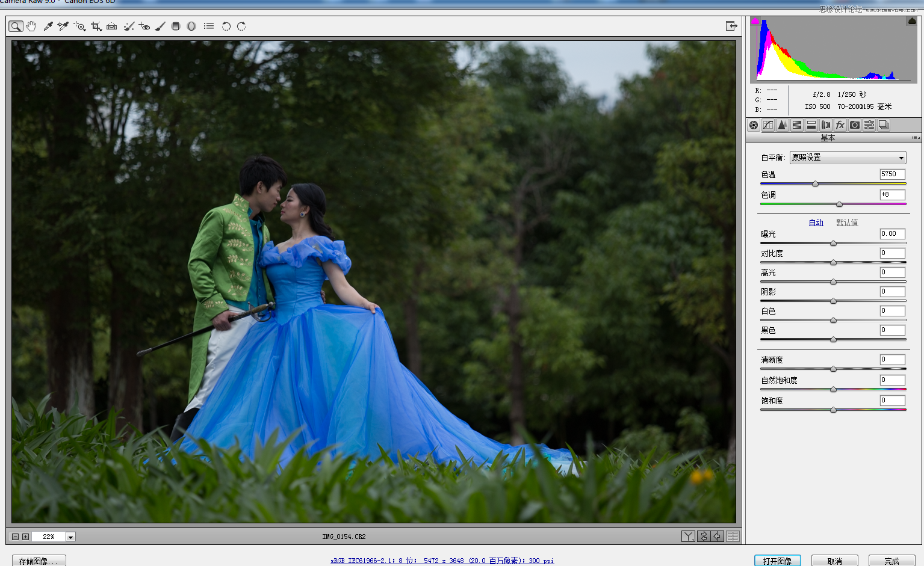This screenshot has height=566, width=924.
Task: Switch to the Lens Corrections panel tab
Action: (x=826, y=125)
